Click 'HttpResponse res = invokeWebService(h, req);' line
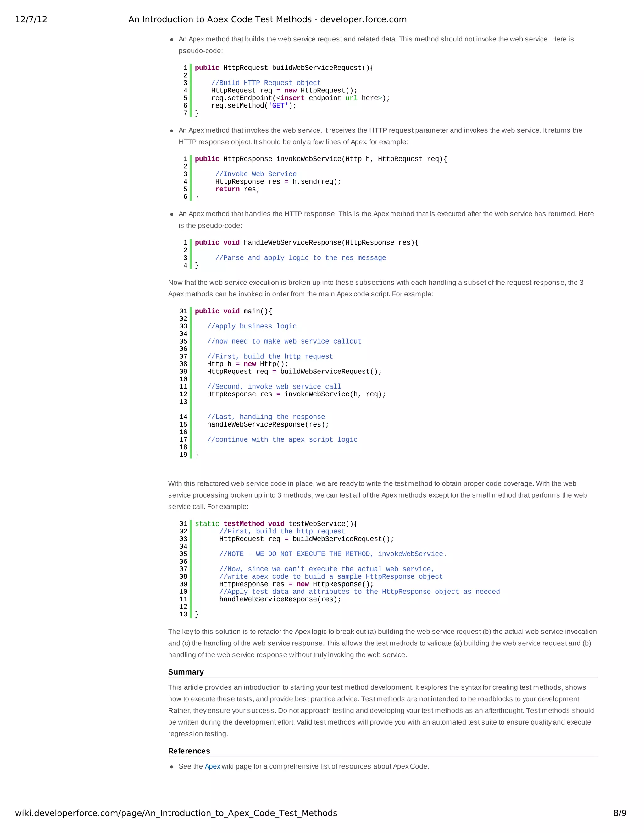This screenshot has height=833, width=644. point(297,394)
